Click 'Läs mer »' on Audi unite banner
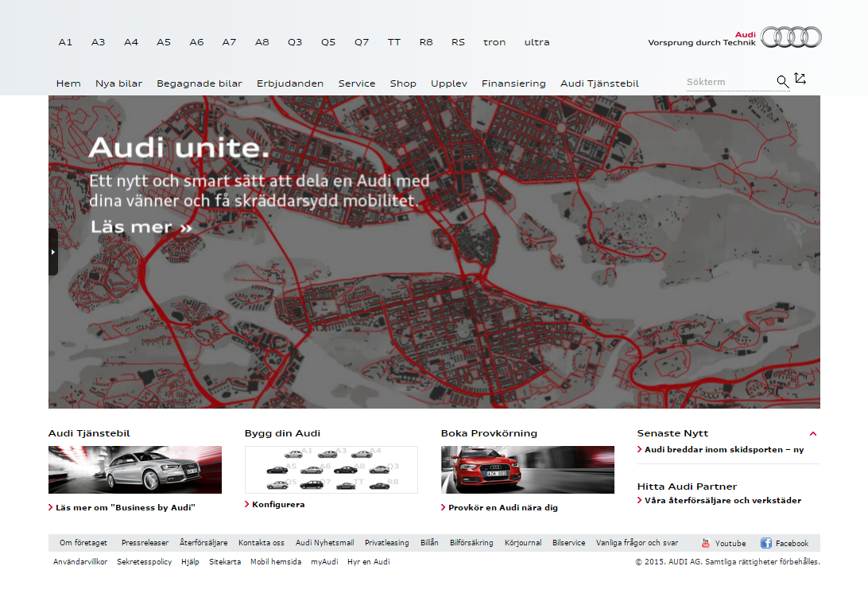 pos(141,227)
